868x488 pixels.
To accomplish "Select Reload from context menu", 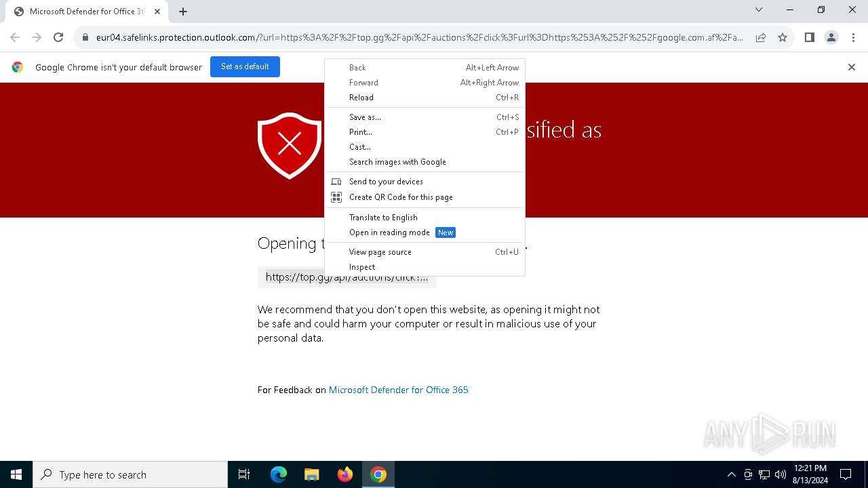I will [425, 98].
